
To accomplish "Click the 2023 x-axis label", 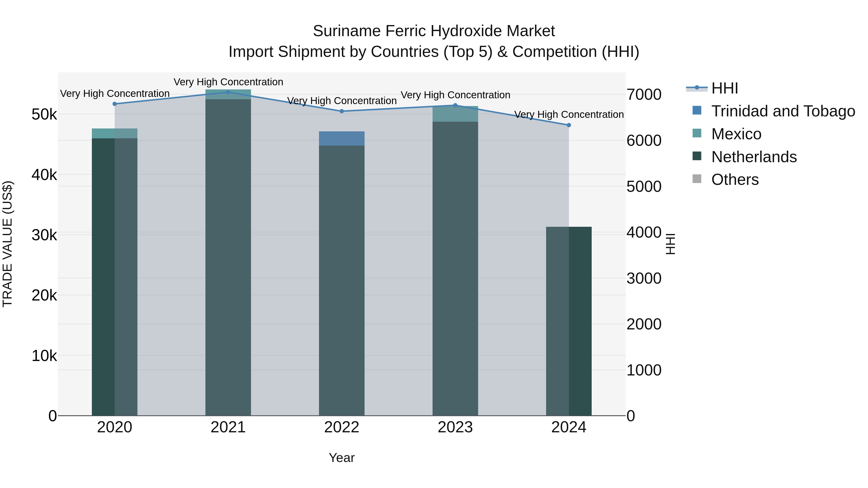I will point(455,427).
